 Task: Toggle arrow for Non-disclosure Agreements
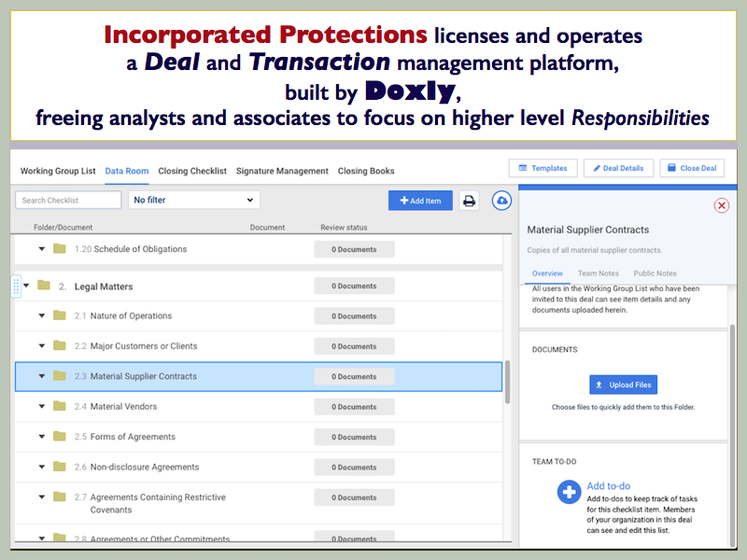(x=42, y=467)
